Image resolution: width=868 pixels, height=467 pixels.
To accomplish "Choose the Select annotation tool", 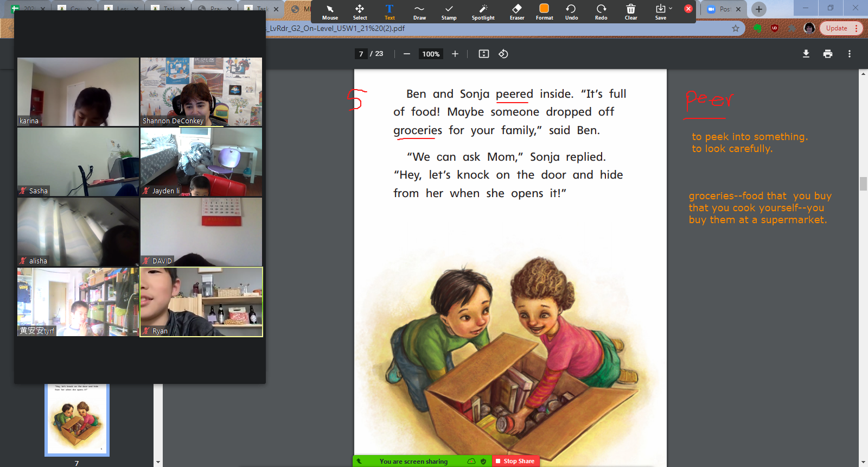I will [x=360, y=12].
